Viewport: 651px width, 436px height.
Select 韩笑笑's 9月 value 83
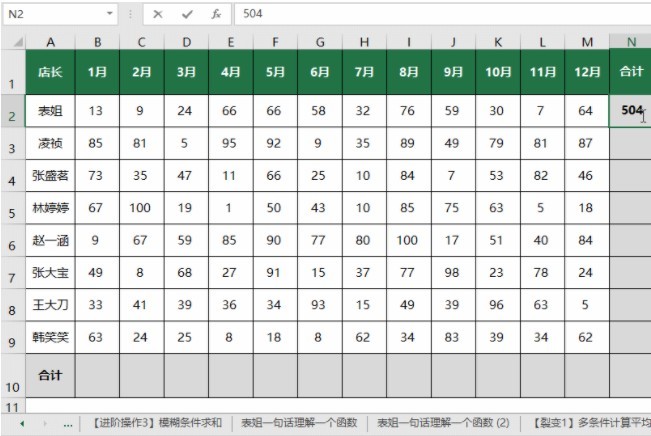coord(453,337)
